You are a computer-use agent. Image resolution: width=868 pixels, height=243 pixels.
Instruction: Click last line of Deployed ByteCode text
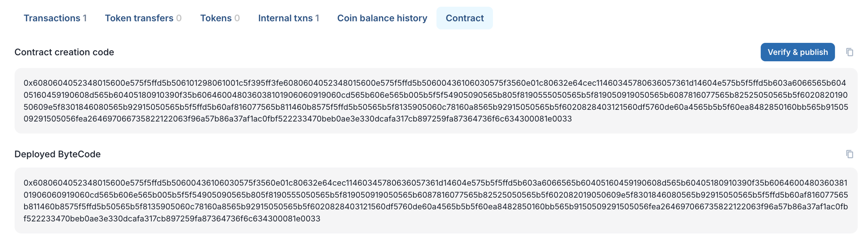click(x=172, y=219)
